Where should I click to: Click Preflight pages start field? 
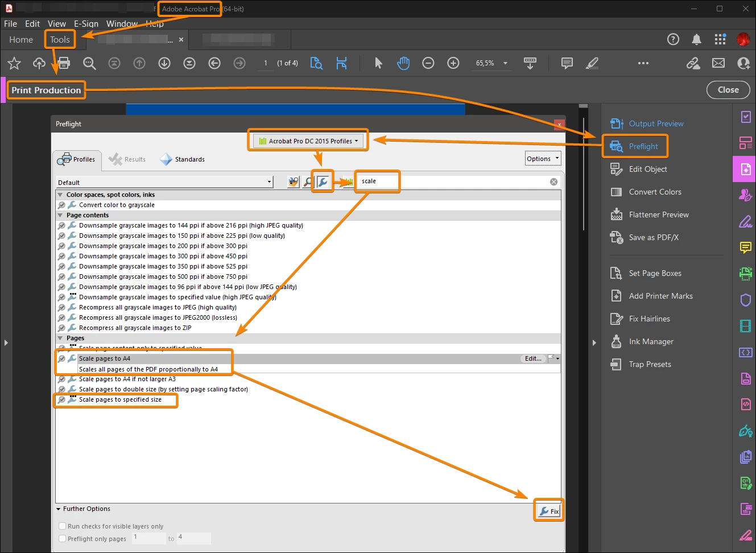(149, 538)
